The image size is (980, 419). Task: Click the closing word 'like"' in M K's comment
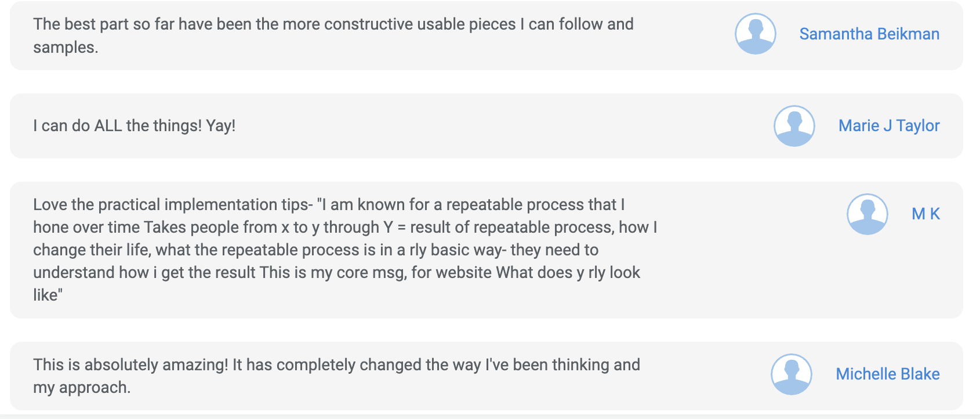click(48, 295)
